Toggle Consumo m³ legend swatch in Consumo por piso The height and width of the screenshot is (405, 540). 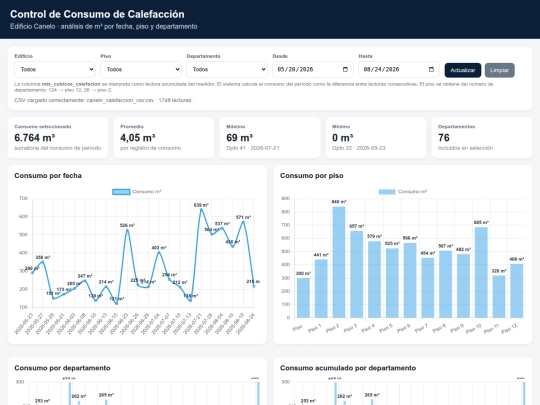[x=387, y=192]
